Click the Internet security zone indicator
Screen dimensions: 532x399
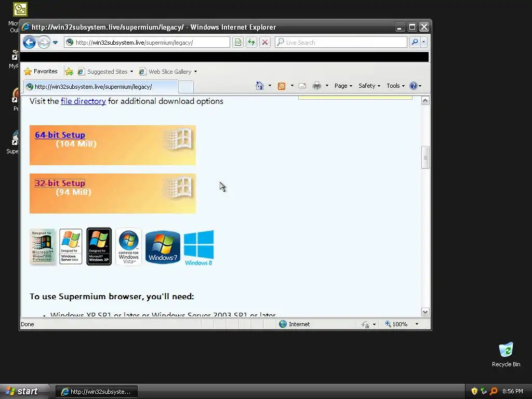[x=295, y=324]
